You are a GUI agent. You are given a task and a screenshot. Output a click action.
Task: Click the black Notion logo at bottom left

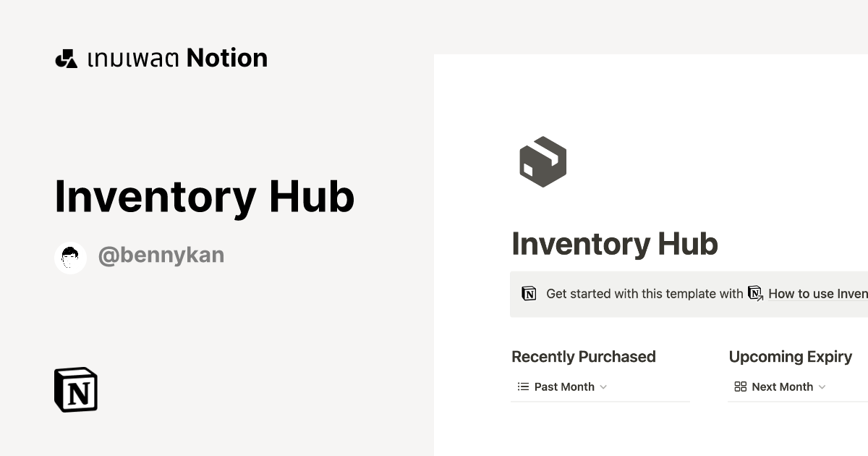pos(76,389)
